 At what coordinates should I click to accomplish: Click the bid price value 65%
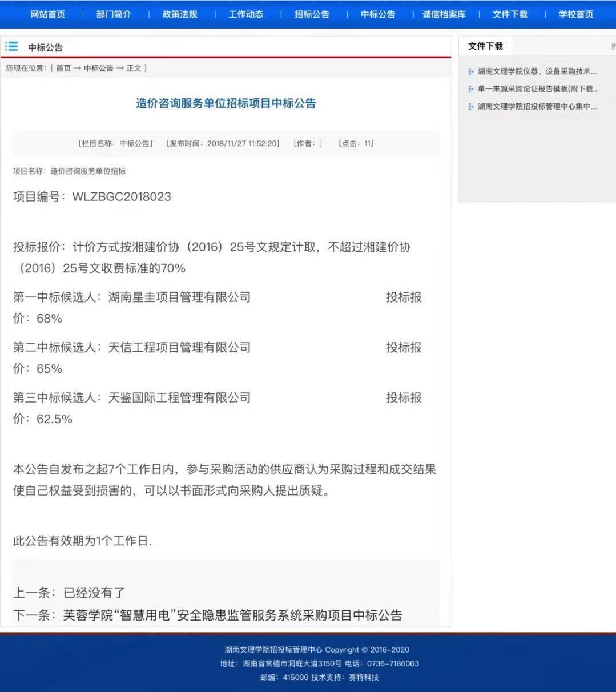[49, 369]
